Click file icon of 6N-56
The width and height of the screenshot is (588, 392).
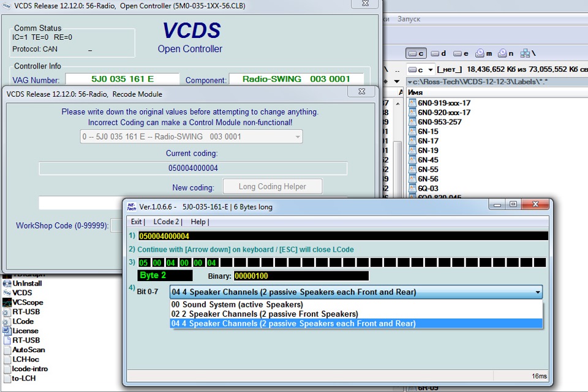point(412,179)
